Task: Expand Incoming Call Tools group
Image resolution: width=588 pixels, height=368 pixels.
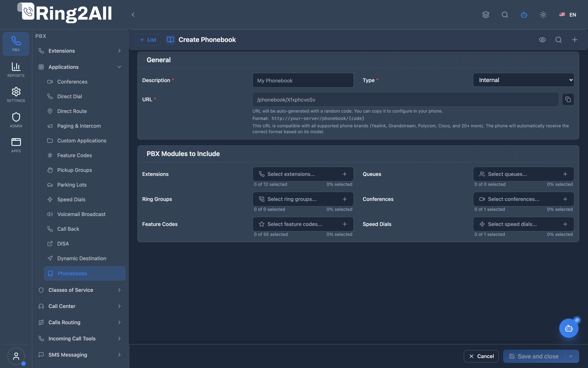Action: pos(80,339)
